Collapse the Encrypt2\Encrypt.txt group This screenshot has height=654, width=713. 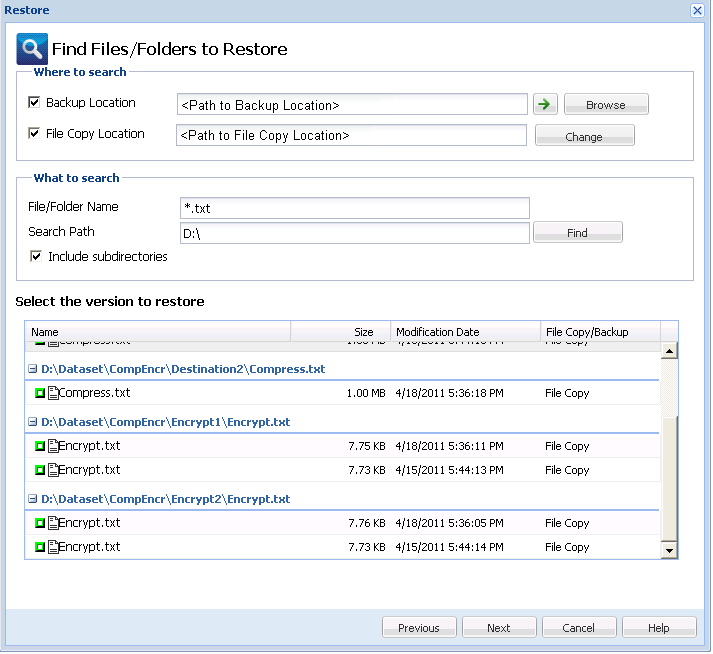[33, 499]
